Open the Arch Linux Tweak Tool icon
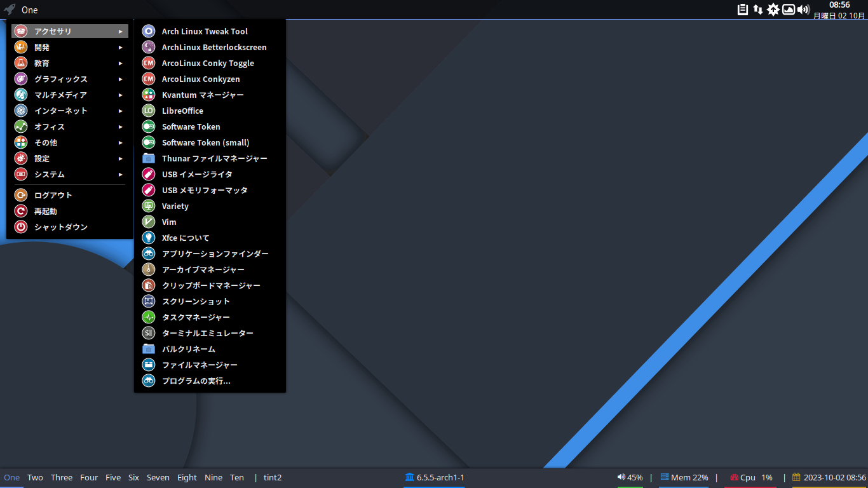This screenshot has width=868, height=488. [x=148, y=31]
